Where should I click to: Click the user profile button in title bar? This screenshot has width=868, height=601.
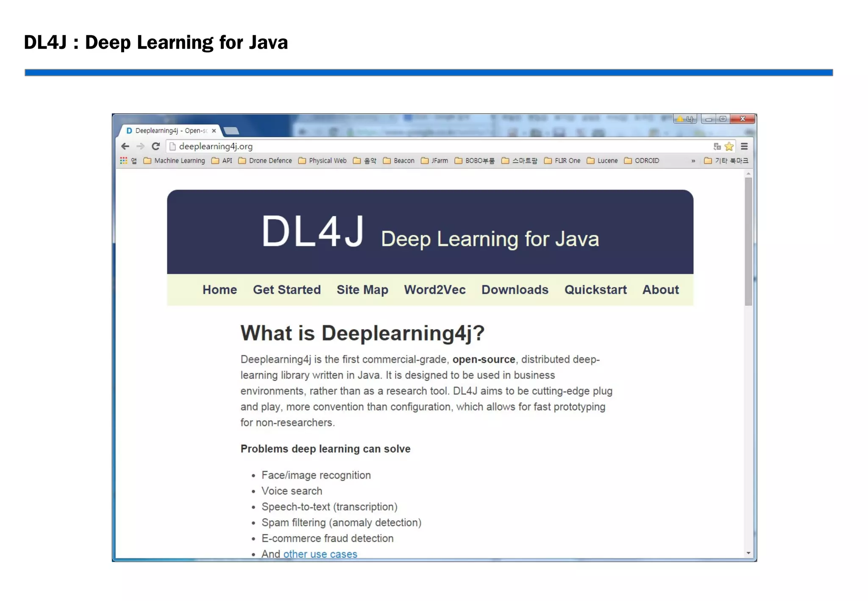click(x=685, y=119)
